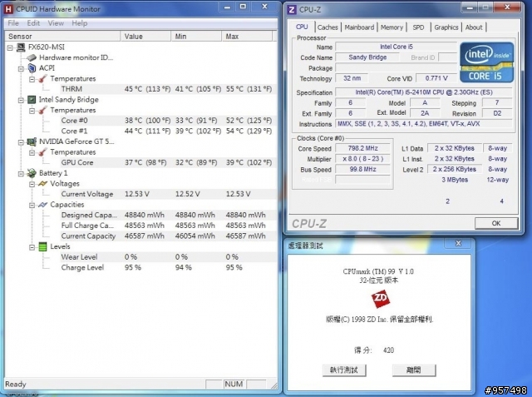Click the Max column header
This screenshot has width=532, height=397.
(247, 36)
